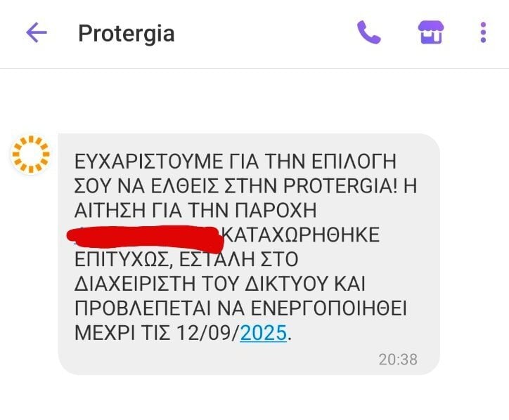Image resolution: width=509 pixels, height=420 pixels.
Task: Go back using the purple arrow
Action: [x=37, y=32]
